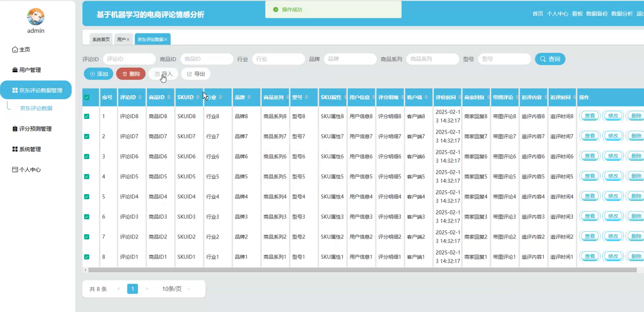This screenshot has height=312, width=644.
Task: Sort by SKUID column arrows
Action: 198,98
